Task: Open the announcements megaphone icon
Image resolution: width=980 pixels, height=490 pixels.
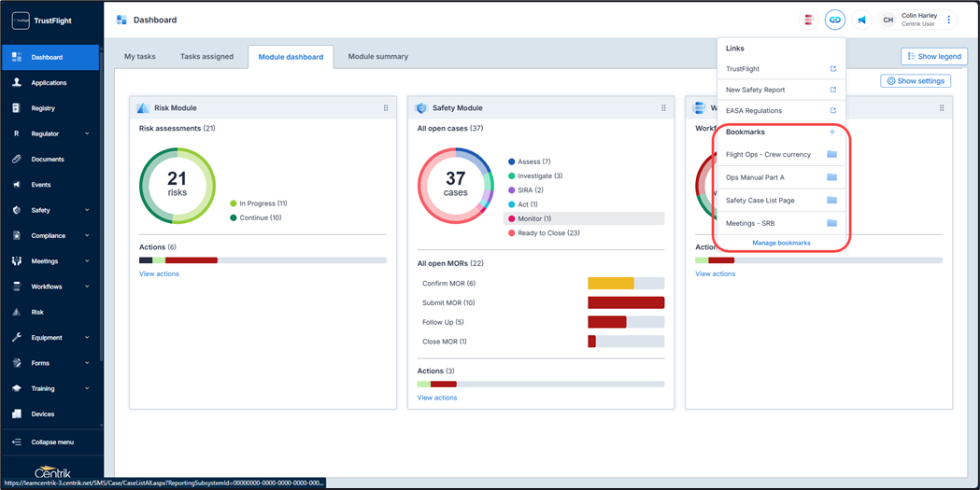Action: 861,20
